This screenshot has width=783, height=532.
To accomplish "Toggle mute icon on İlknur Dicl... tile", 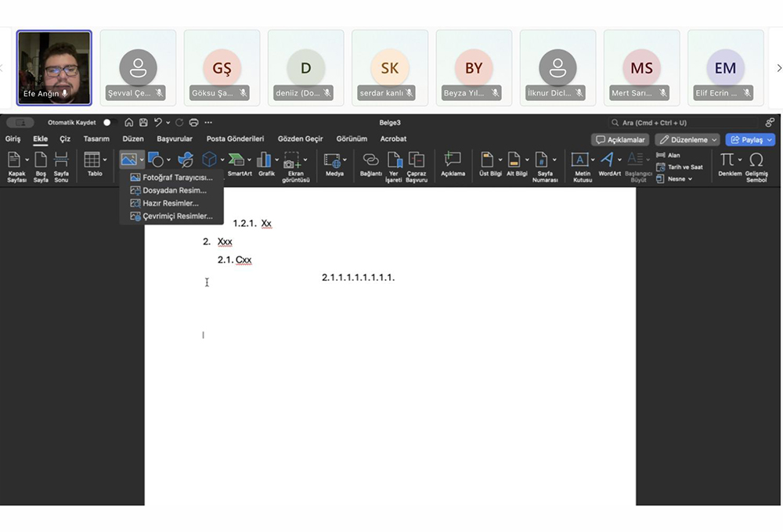I will [x=579, y=93].
